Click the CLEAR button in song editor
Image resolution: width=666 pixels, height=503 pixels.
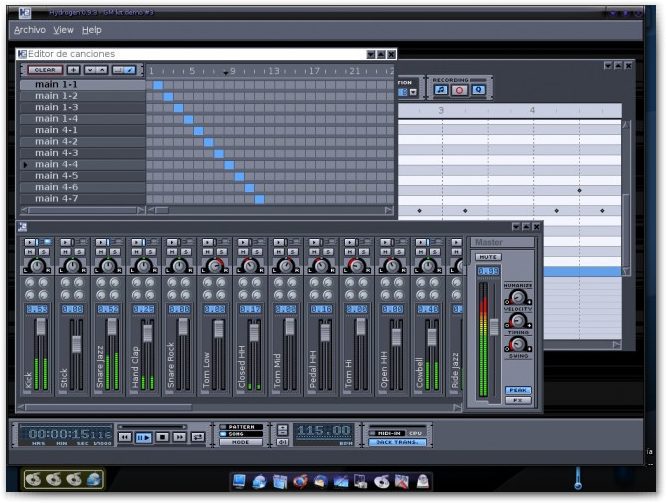click(x=44, y=70)
